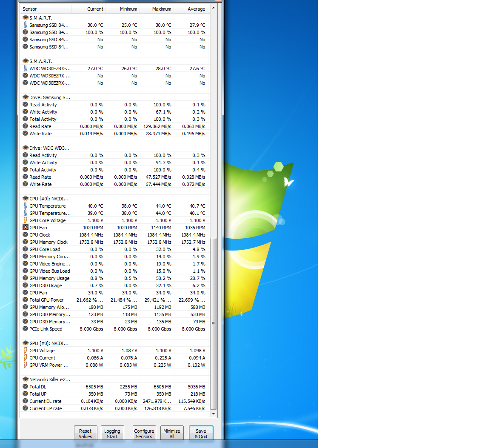Click the Minimize All button
The height and width of the screenshot is (448, 490).
(x=171, y=433)
